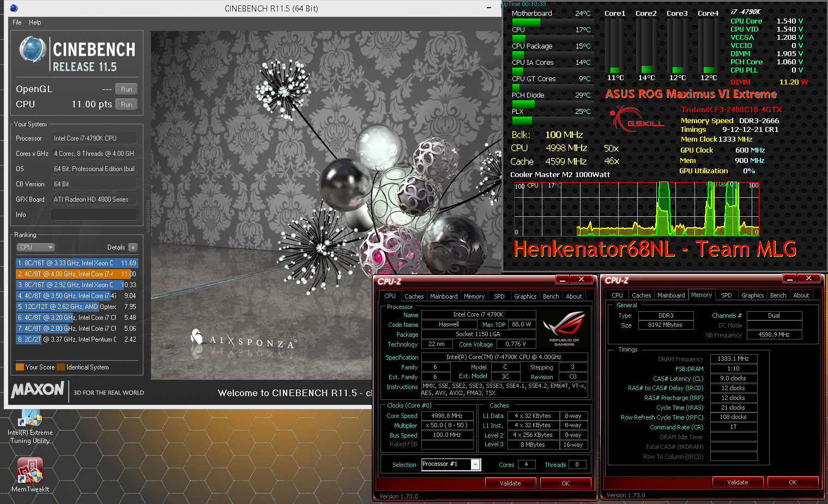Run the CPU benchmark
Viewport: 828px width, 504px height.
click(126, 105)
